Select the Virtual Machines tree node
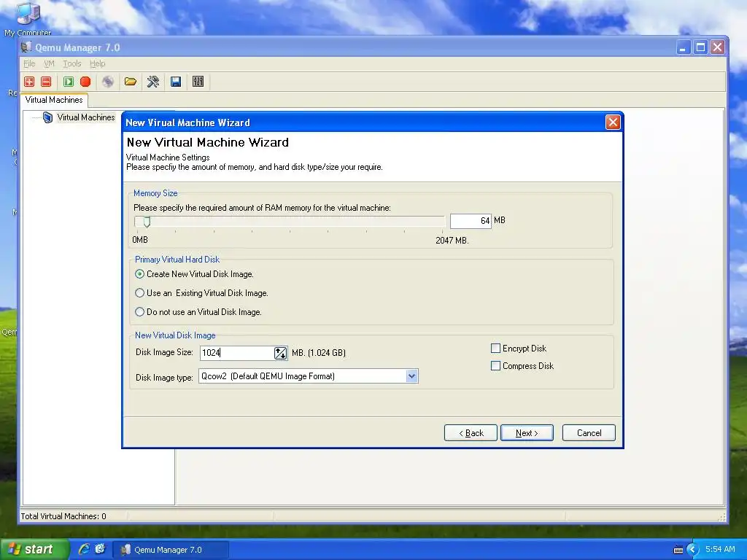747x560 pixels. click(86, 117)
